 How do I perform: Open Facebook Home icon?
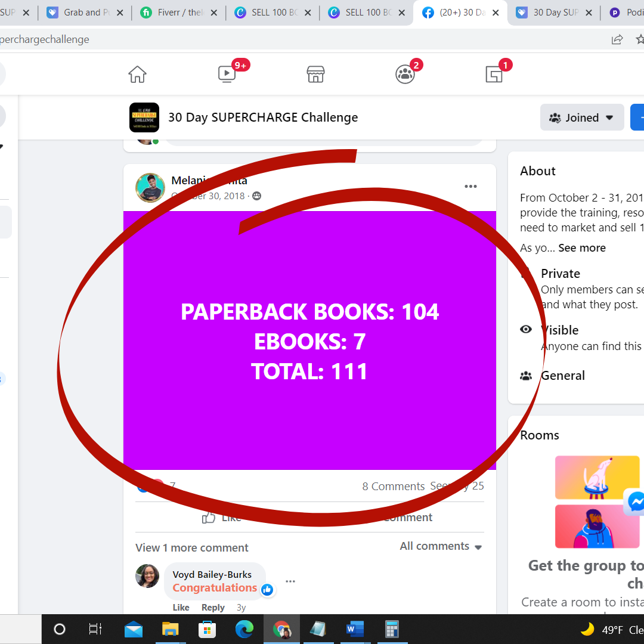[x=137, y=74]
